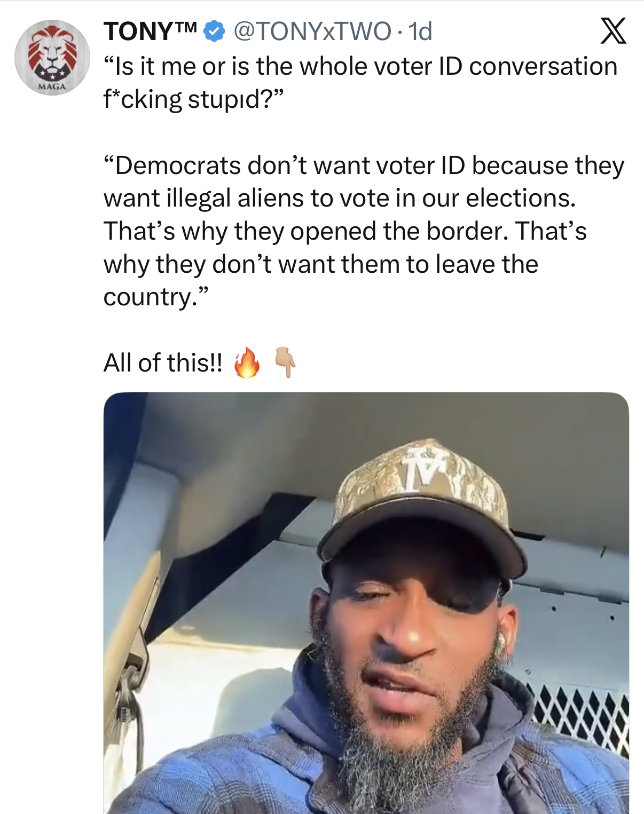Click the metal mesh grille in video
644x814 pixels.
pos(582,715)
